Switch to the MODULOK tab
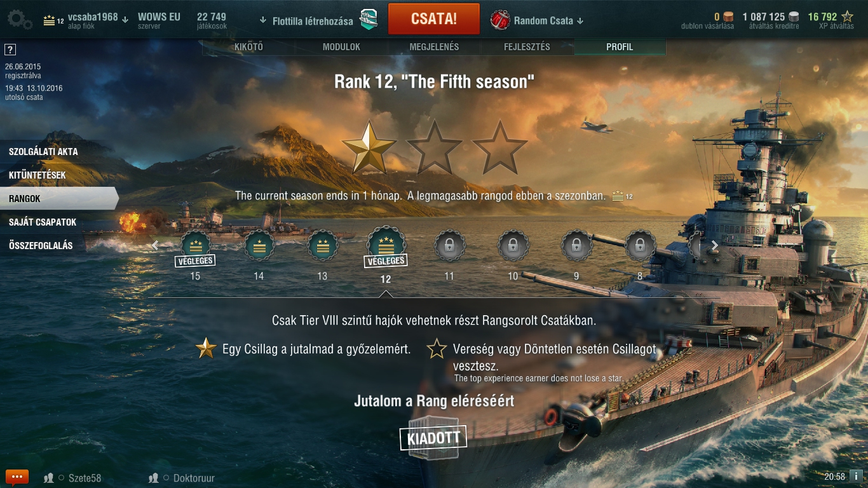This screenshot has height=488, width=868. [x=341, y=47]
